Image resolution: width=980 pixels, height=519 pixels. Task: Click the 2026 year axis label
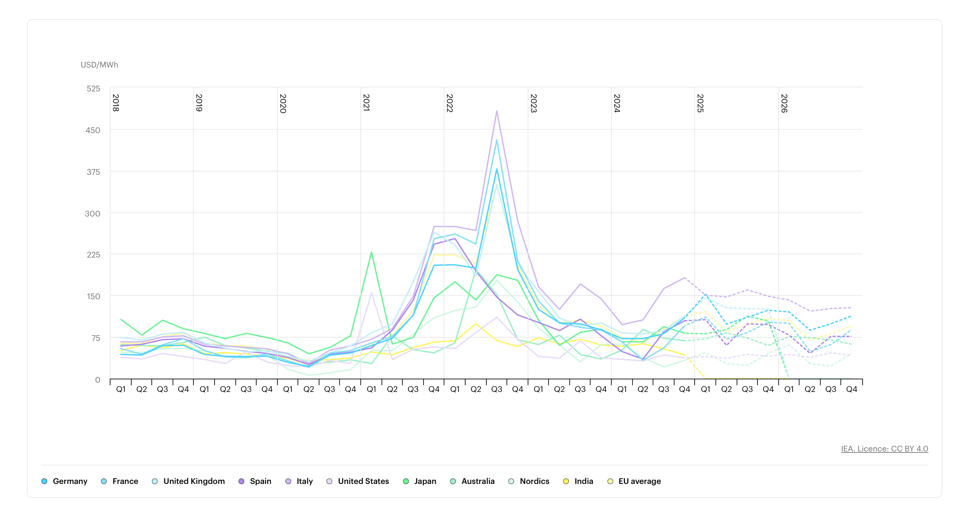[784, 103]
